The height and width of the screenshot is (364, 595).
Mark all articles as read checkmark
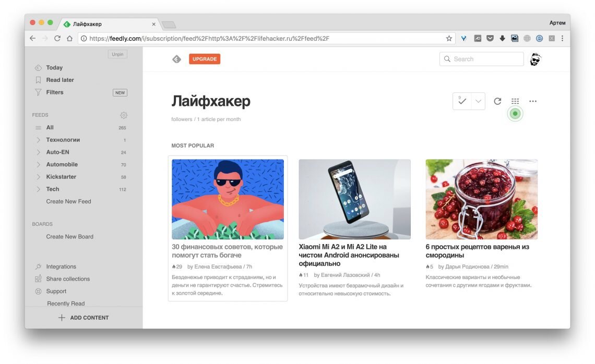click(x=462, y=101)
